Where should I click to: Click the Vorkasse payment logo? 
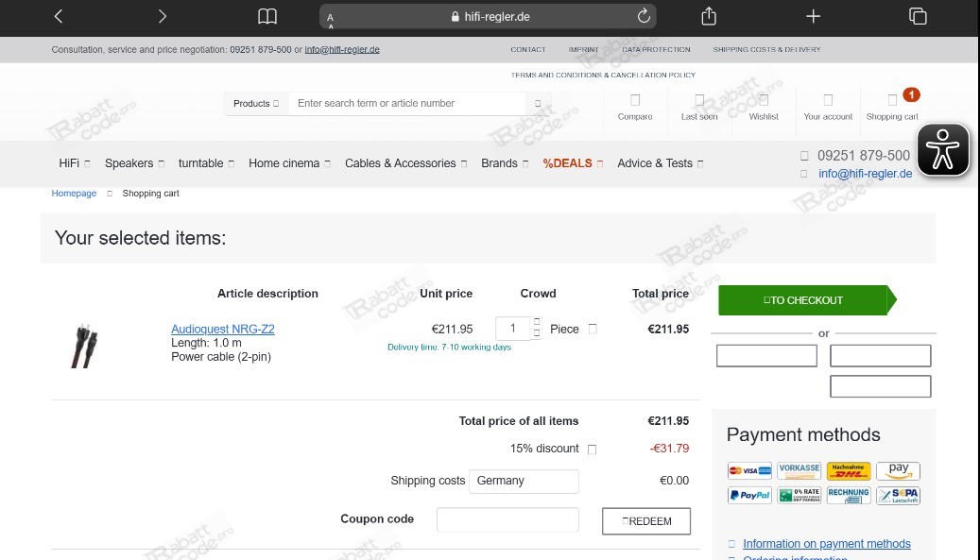coord(799,470)
